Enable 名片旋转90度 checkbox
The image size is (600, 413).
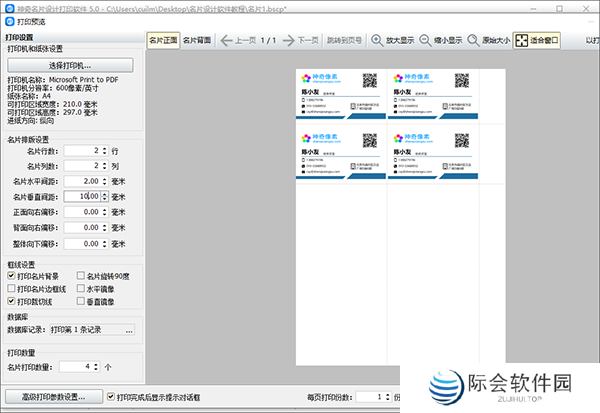pos(81,275)
